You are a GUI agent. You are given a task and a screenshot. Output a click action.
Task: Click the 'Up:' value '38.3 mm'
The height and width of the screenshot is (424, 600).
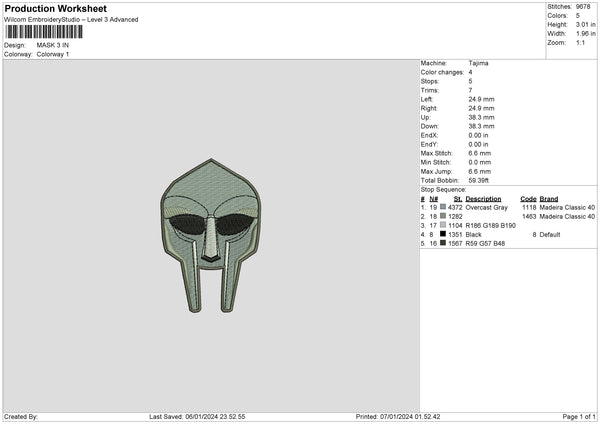coord(481,117)
